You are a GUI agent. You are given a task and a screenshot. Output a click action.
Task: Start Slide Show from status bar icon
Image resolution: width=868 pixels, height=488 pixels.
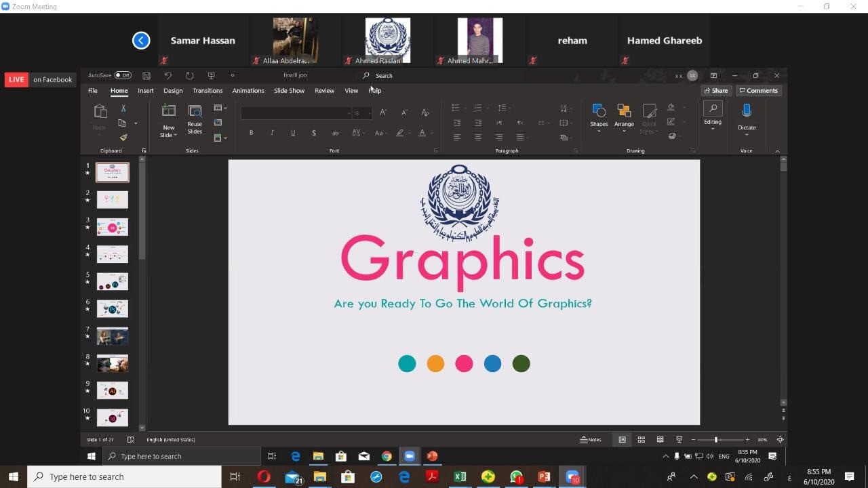tap(679, 439)
